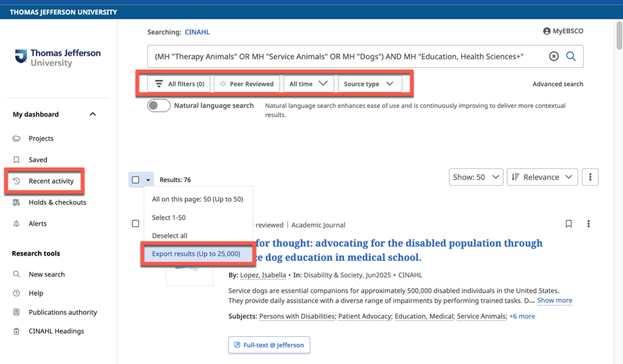Click the Help question mark icon
The width and height of the screenshot is (623, 364).
(x=16, y=293)
